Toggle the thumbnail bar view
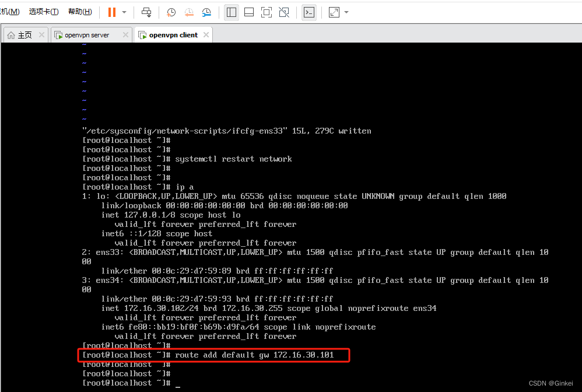Viewport: 582px width, 392px height. click(x=248, y=12)
